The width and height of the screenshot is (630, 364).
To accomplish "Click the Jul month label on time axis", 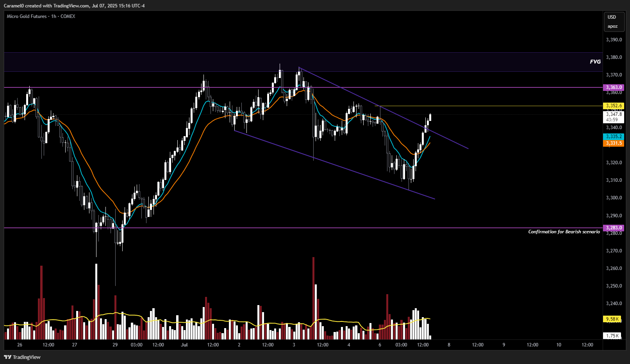I will point(184,345).
